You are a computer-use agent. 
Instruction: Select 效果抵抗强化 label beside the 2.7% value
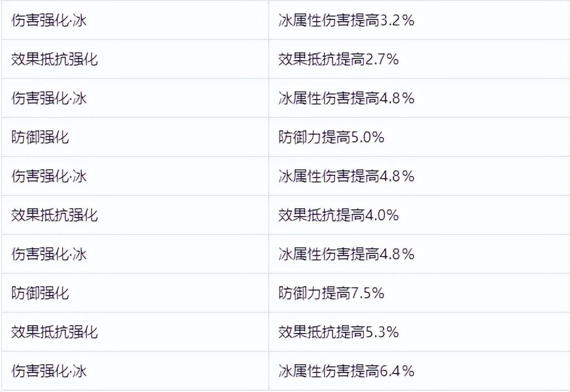click(x=54, y=59)
